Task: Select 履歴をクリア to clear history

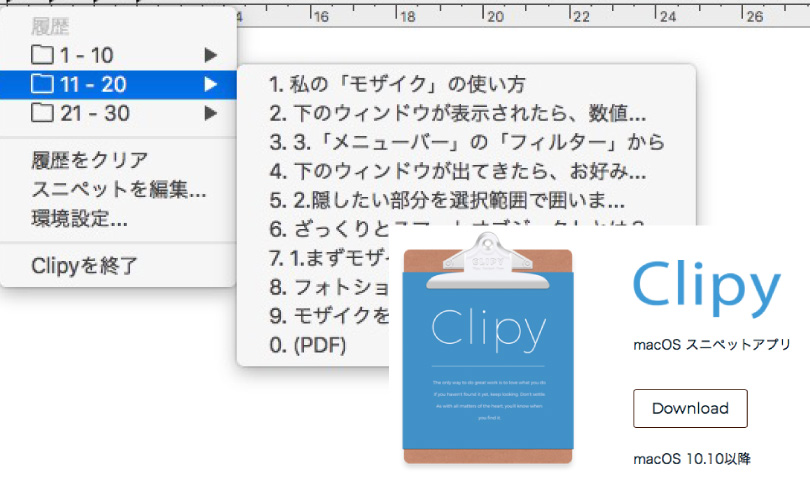Action: tap(118, 161)
